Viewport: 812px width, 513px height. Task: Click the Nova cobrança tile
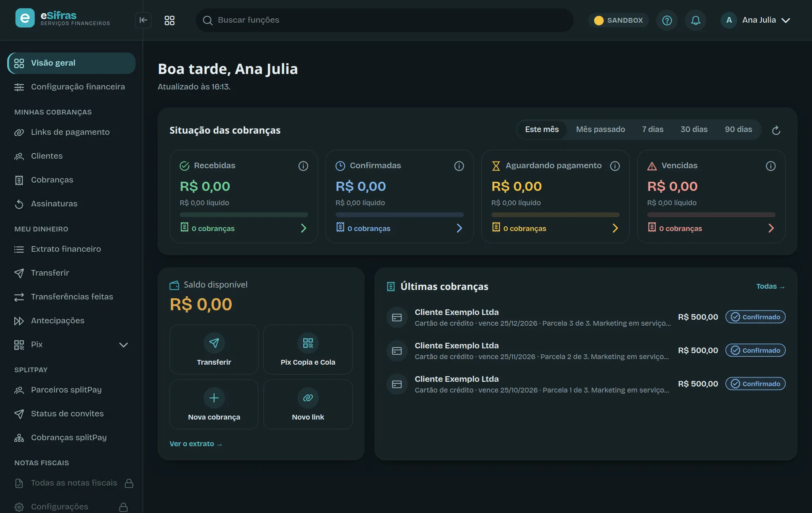click(x=214, y=404)
